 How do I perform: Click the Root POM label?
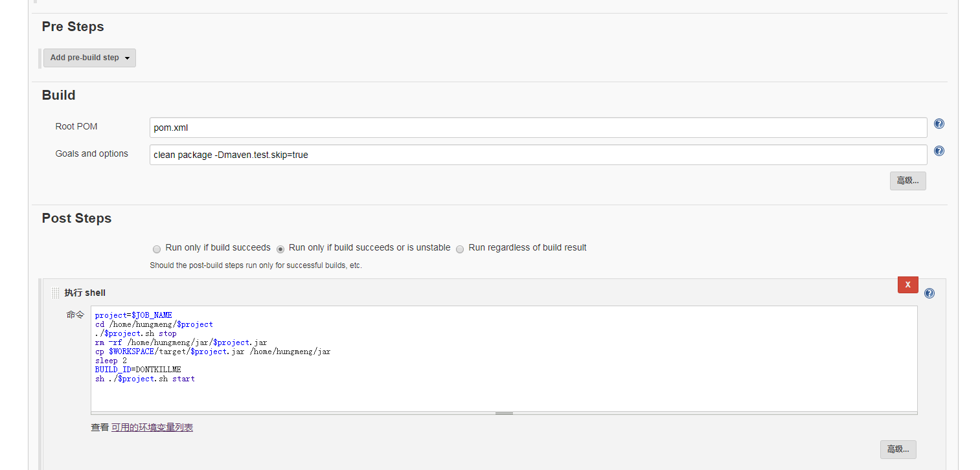(x=76, y=126)
